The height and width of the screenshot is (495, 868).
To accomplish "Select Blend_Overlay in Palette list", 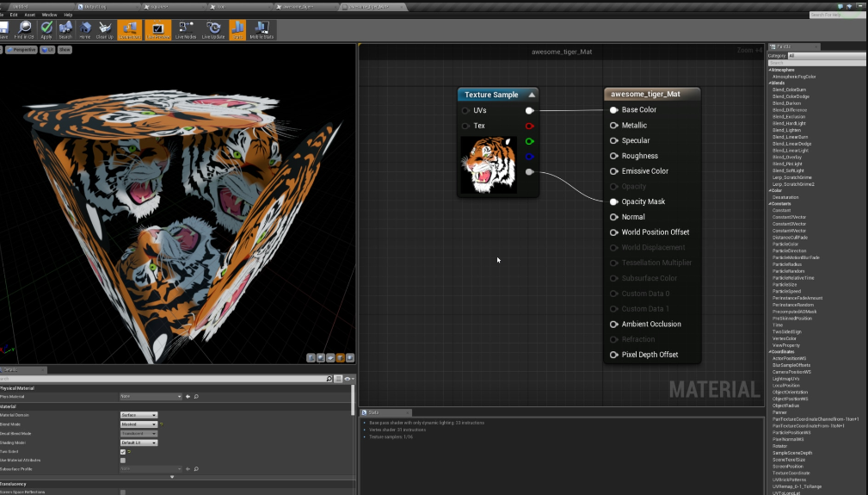I will [x=787, y=158].
